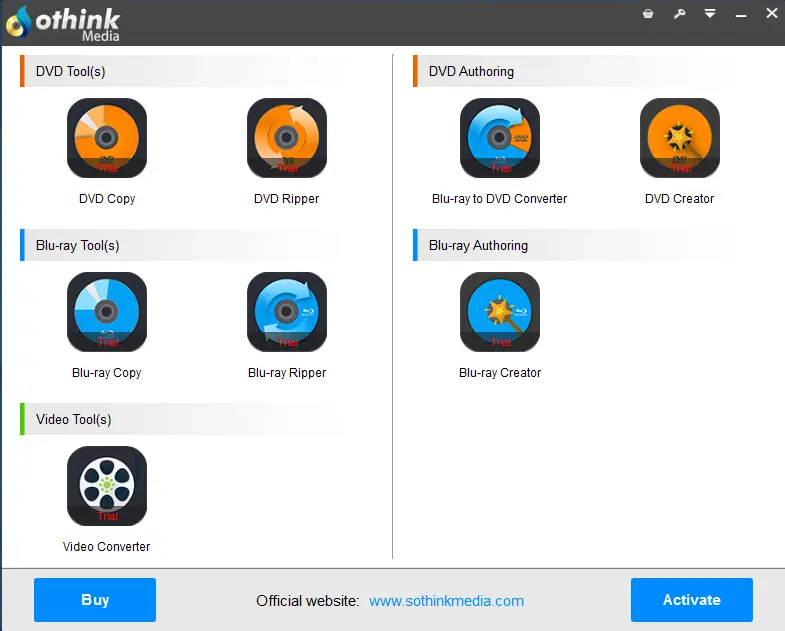Minimize the Sothink Media window

(x=741, y=14)
